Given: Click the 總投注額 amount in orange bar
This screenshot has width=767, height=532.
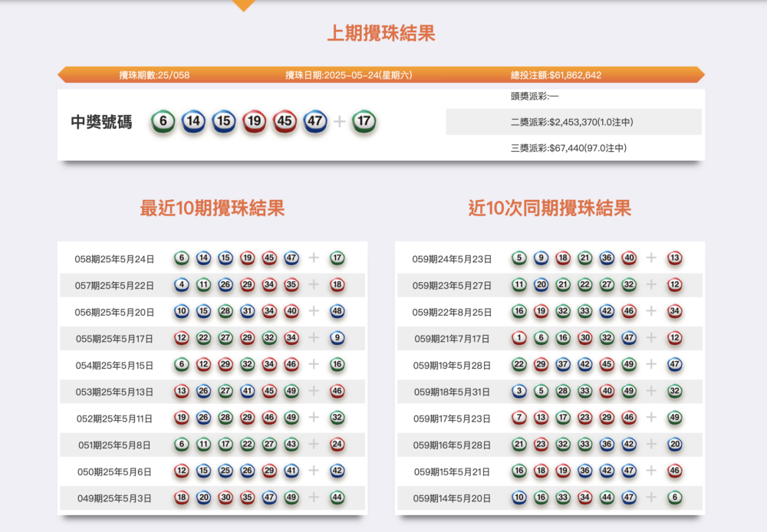Looking at the screenshot, I should coord(556,75).
